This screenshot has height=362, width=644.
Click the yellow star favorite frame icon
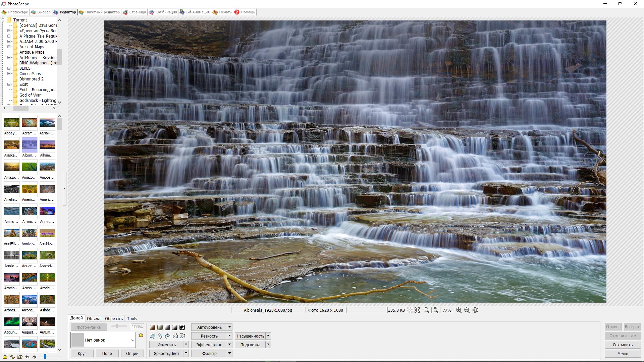click(x=141, y=336)
